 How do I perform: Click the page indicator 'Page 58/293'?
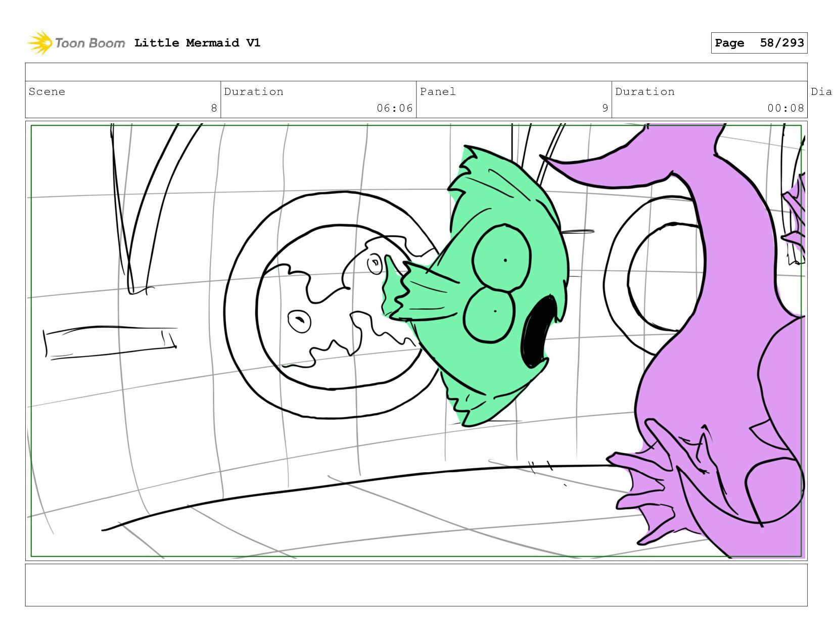click(759, 43)
